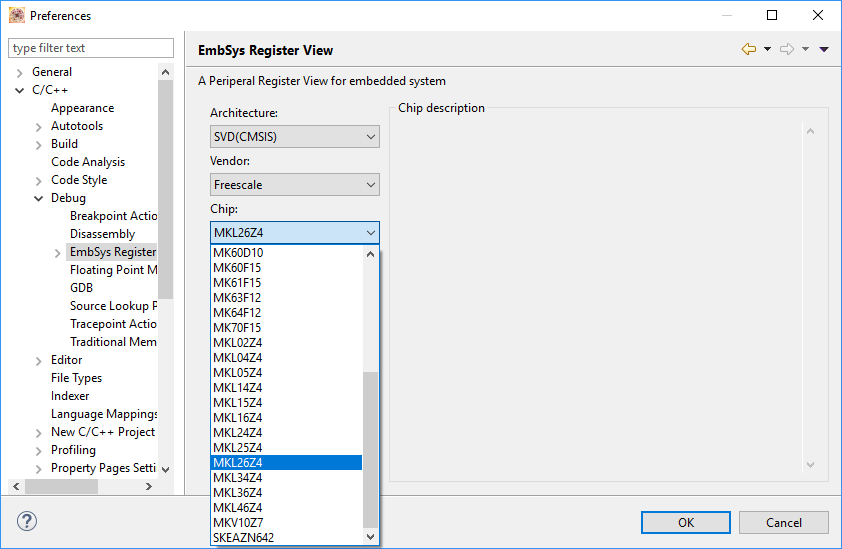Click the OK button
842x549 pixels.
click(x=686, y=522)
